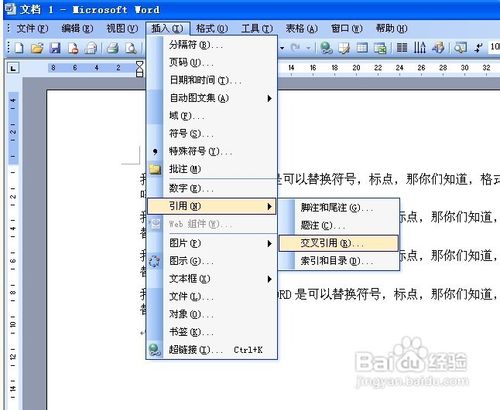500x410 pixels.
Task: Select the 数字 menu entry
Action: (x=212, y=189)
